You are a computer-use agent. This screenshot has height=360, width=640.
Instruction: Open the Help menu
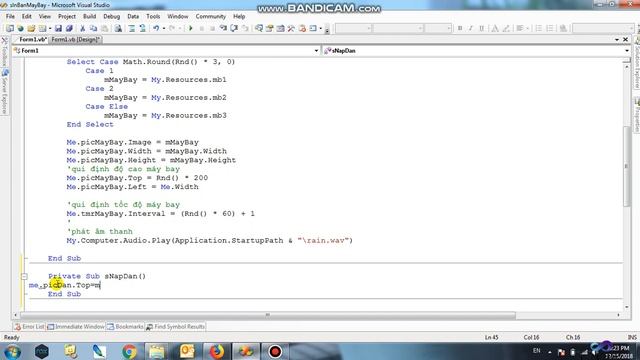239,16
